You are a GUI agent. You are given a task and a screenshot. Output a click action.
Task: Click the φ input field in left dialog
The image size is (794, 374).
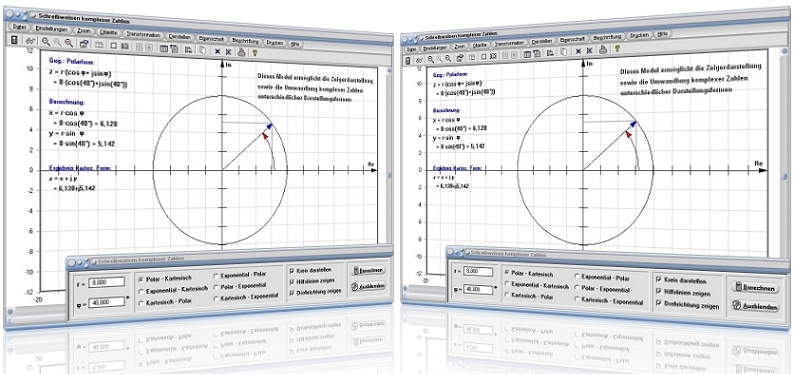[x=106, y=302]
